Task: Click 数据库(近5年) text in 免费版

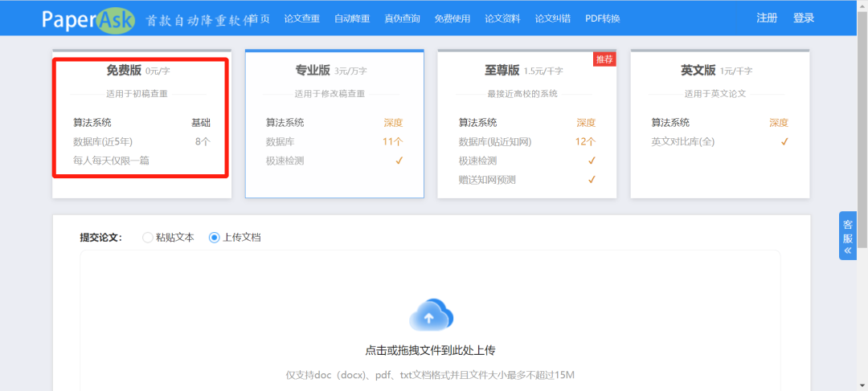Action: [103, 141]
